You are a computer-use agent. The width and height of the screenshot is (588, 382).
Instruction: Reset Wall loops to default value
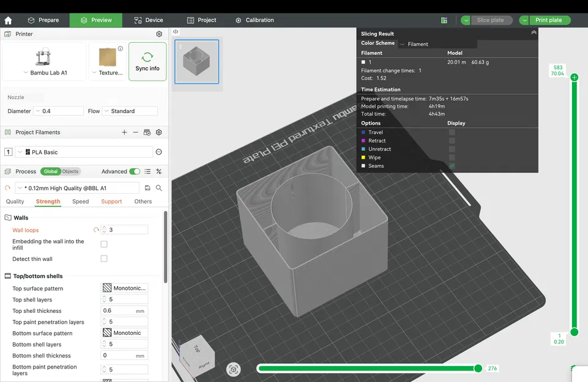pyautogui.click(x=96, y=230)
